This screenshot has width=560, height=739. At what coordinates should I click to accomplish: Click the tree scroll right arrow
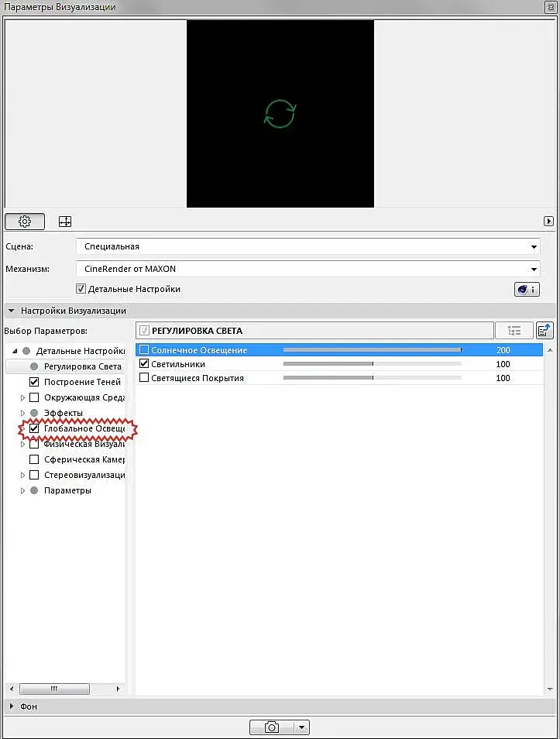[x=118, y=689]
